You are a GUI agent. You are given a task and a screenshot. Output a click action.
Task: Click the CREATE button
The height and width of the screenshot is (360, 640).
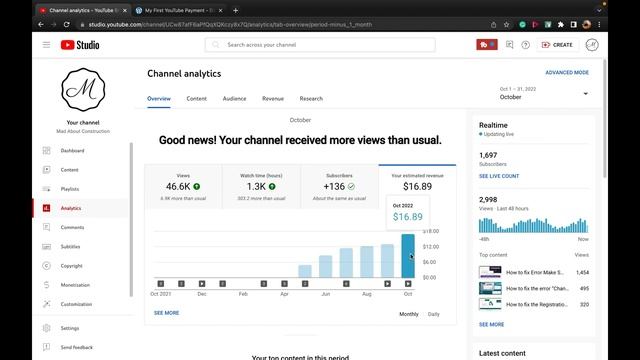557,45
